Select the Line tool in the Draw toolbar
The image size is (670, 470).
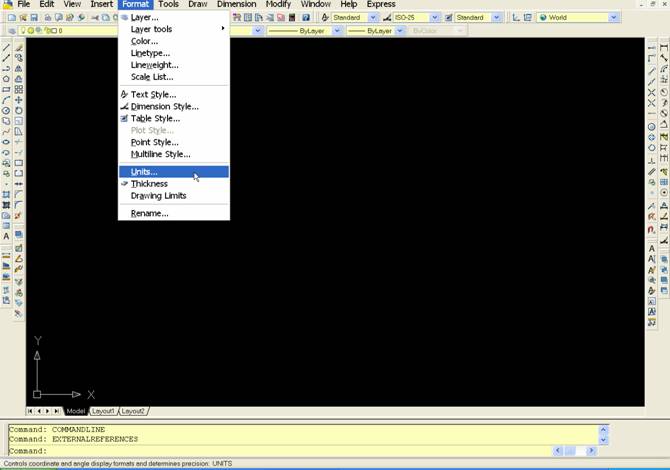6,47
